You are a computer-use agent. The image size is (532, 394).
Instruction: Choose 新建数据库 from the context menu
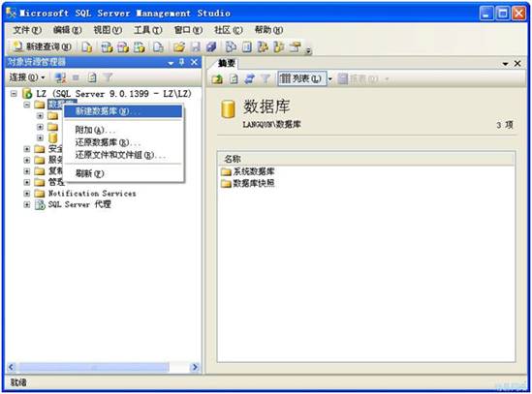[x=123, y=111]
